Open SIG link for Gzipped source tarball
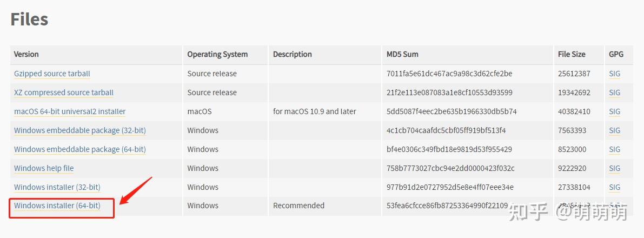Viewport: 644px width, 238px height. [x=615, y=74]
